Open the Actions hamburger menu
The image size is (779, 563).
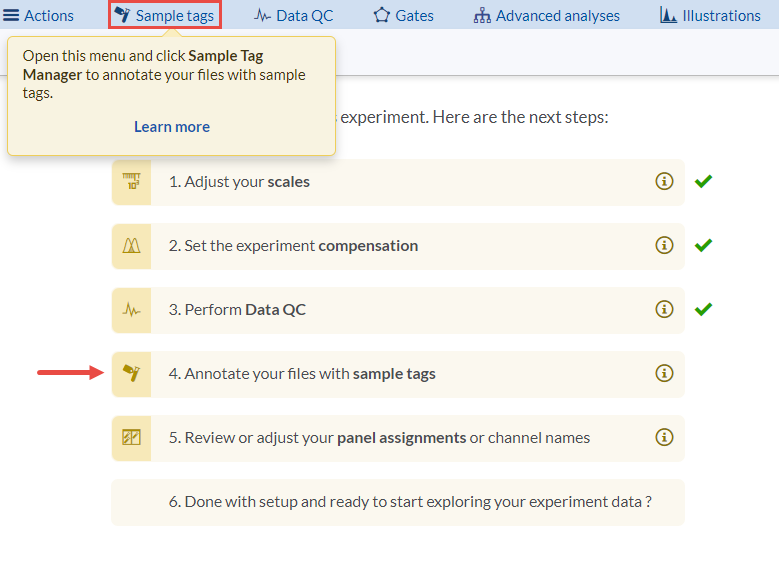(x=39, y=15)
